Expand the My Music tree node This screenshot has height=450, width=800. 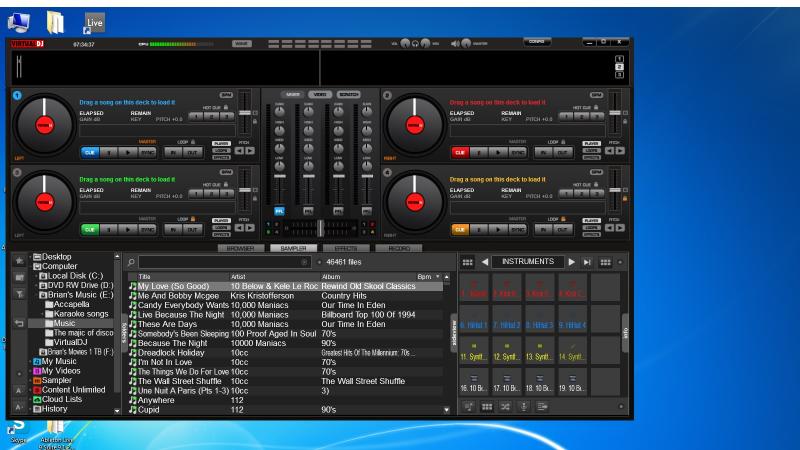click(x=31, y=362)
